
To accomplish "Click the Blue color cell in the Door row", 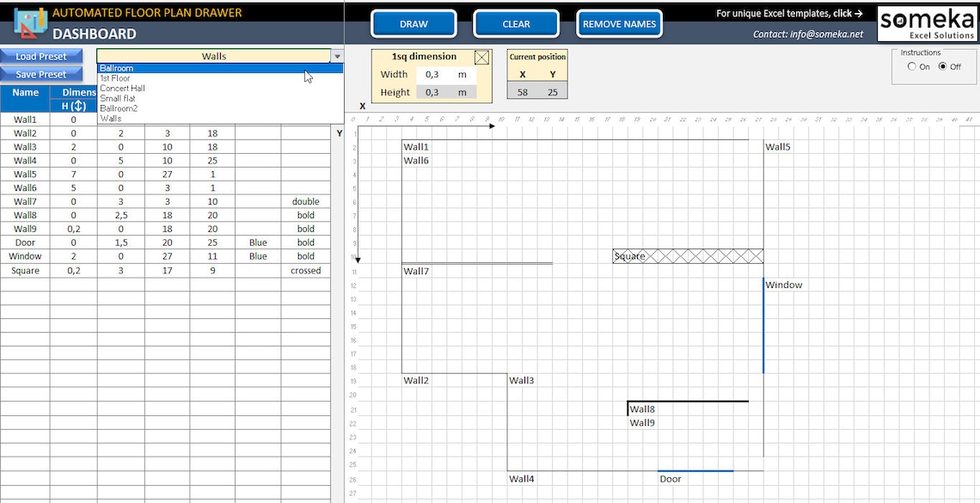I will point(257,242).
